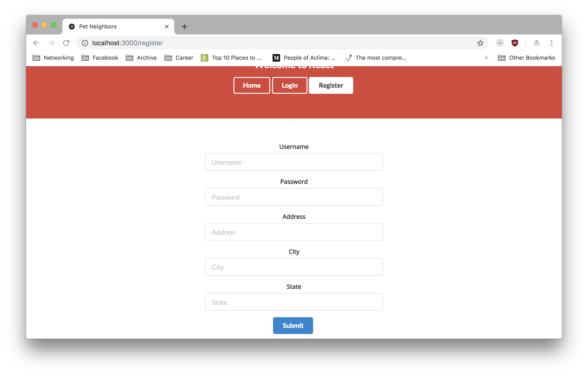
Task: Focus the Username input field
Action: tap(294, 162)
